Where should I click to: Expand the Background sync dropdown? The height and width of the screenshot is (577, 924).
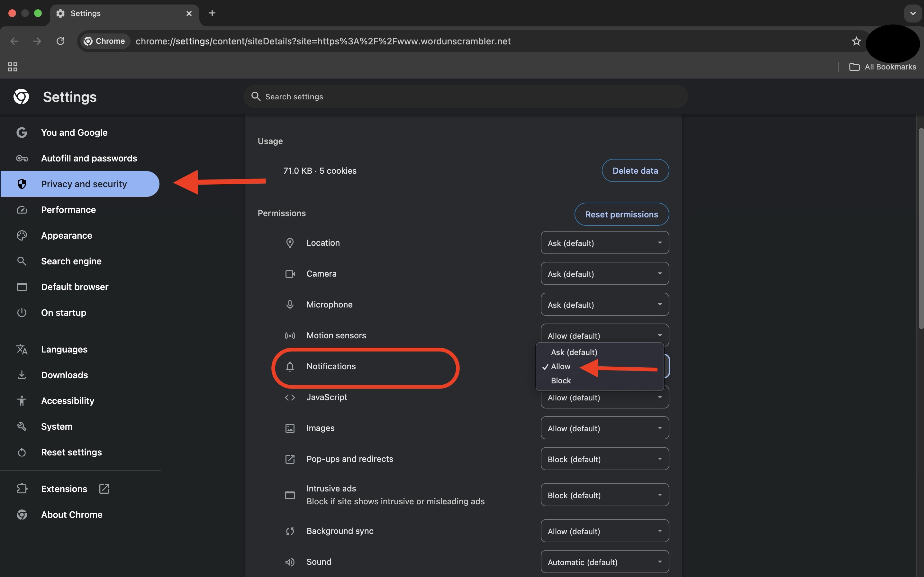point(605,531)
